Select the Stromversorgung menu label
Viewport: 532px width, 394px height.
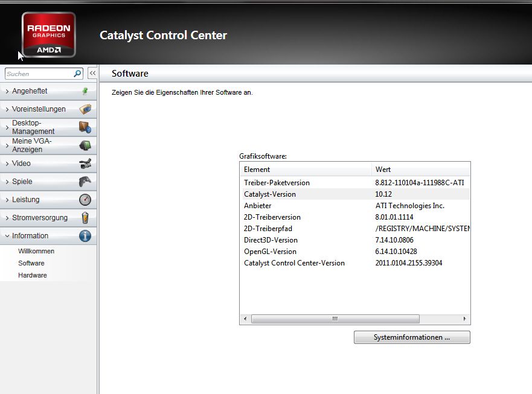pyautogui.click(x=40, y=218)
